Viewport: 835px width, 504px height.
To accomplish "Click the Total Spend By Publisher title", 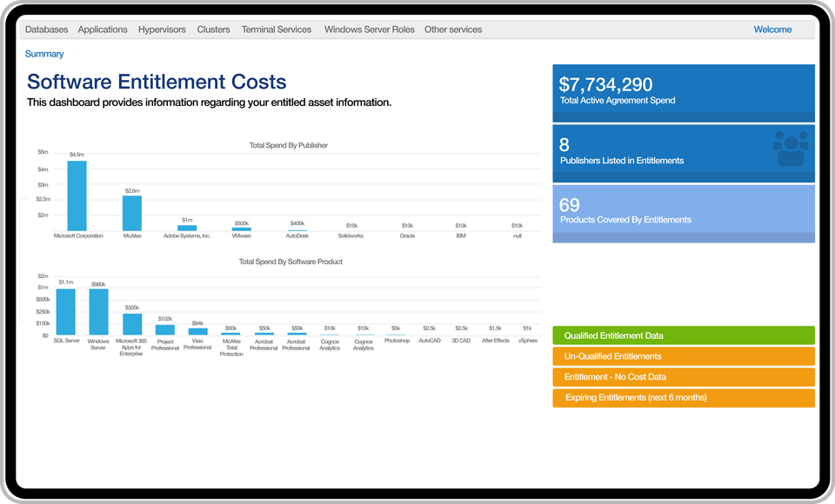I will tap(289, 145).
